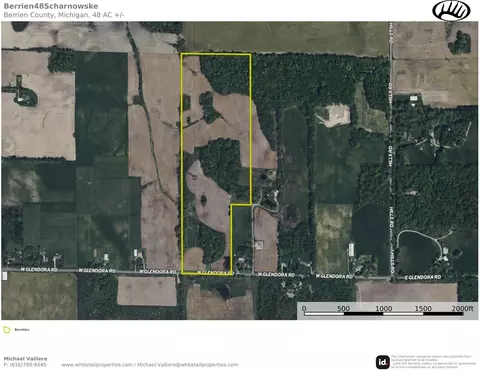The height and width of the screenshot is (371, 480).
Task: Click the Whitetail Properties paw logo
Action: point(451,11)
